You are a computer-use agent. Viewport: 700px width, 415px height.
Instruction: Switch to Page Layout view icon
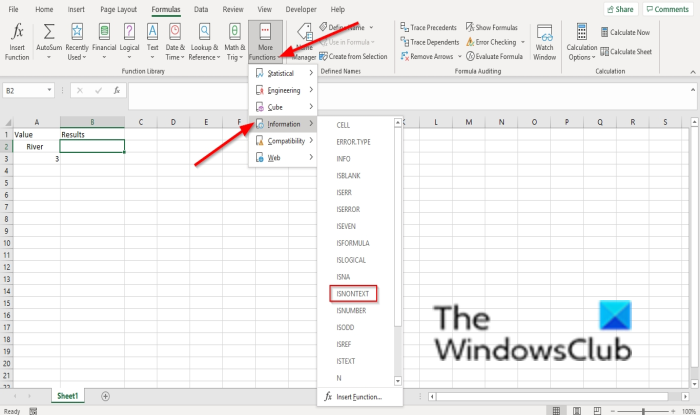(577, 411)
